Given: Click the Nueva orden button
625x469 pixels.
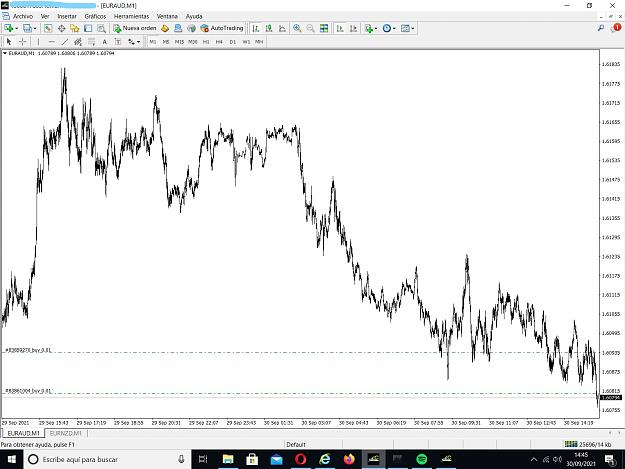Looking at the screenshot, I should click(135, 28).
